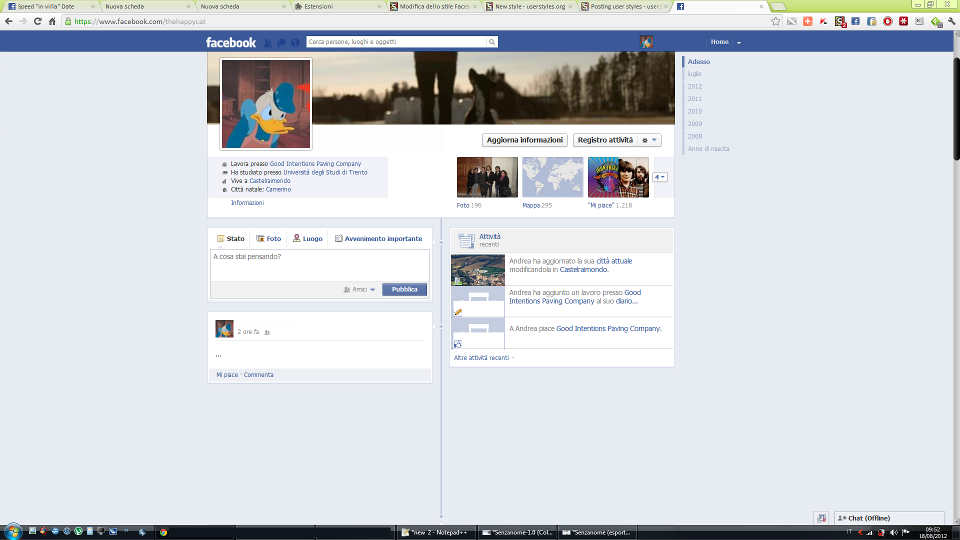The width and height of the screenshot is (960, 540).
Task: Click 'Mi piace' under the post
Action: [x=227, y=375]
